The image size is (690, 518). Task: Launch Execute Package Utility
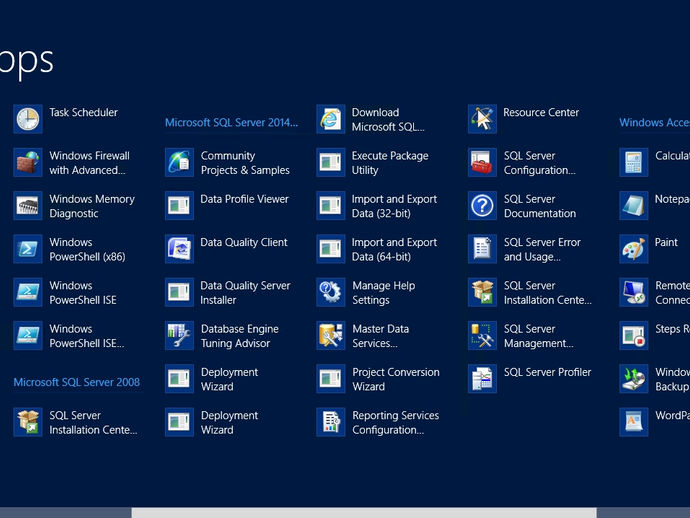coord(372,162)
